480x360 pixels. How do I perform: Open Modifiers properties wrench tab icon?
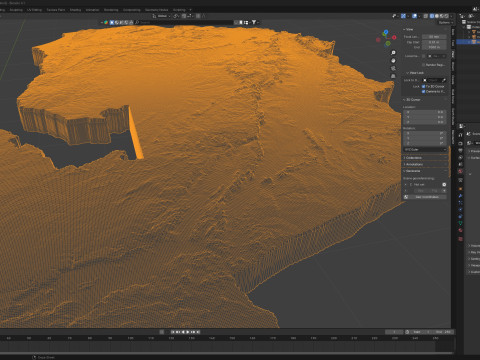coord(460,196)
